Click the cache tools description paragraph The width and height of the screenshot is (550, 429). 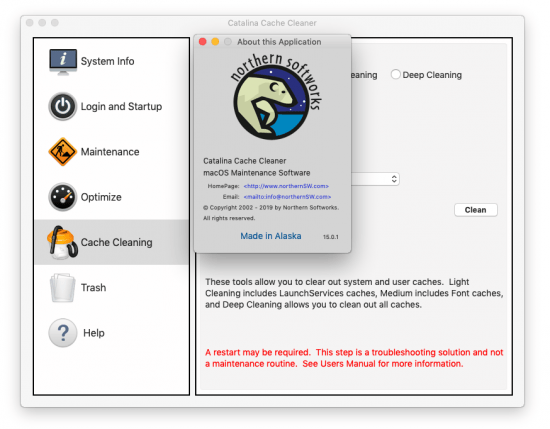coord(354,293)
